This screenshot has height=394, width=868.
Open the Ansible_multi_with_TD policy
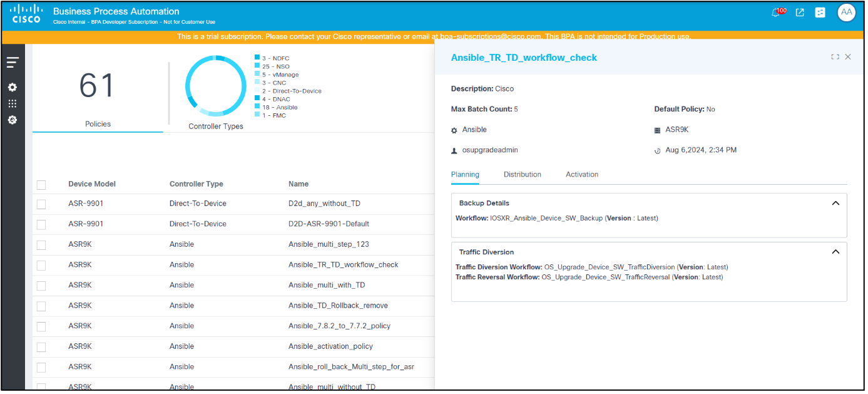[x=327, y=285]
